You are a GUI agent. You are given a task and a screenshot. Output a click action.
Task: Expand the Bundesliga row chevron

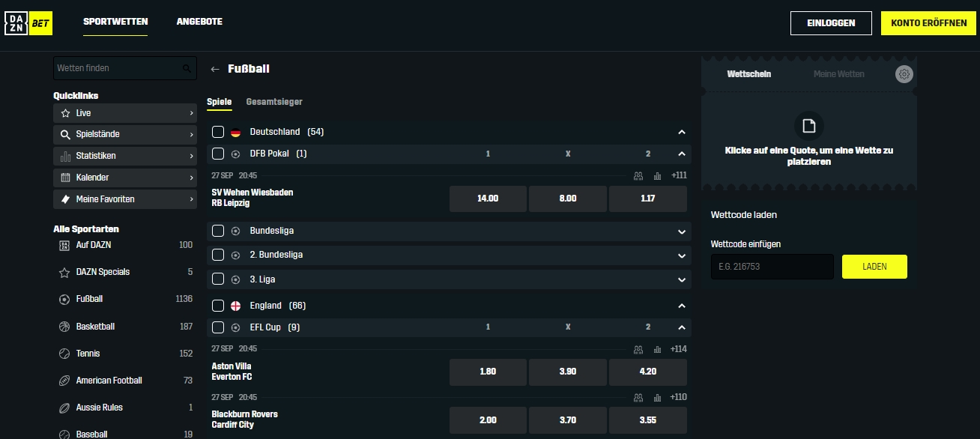click(681, 231)
